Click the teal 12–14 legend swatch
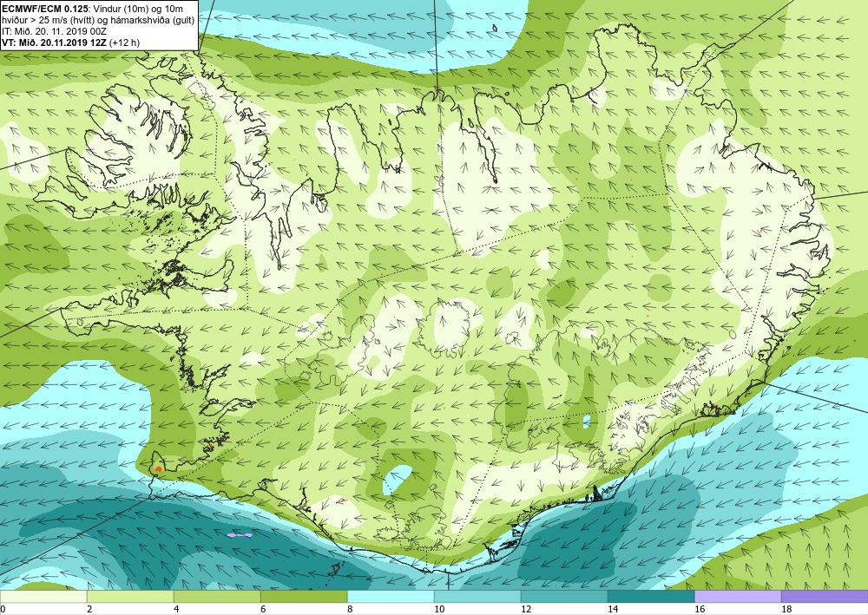Viewport: 868px width, 615px height. point(564,597)
